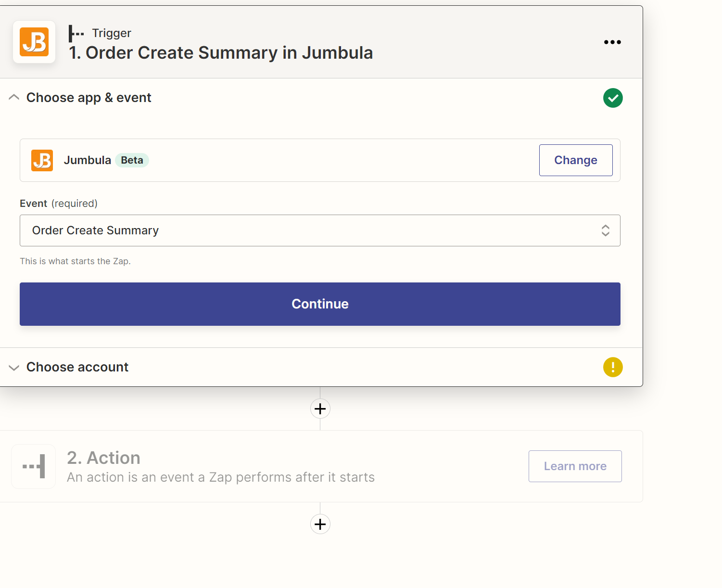Click the large Jumbula trigger app icon

coord(34,42)
